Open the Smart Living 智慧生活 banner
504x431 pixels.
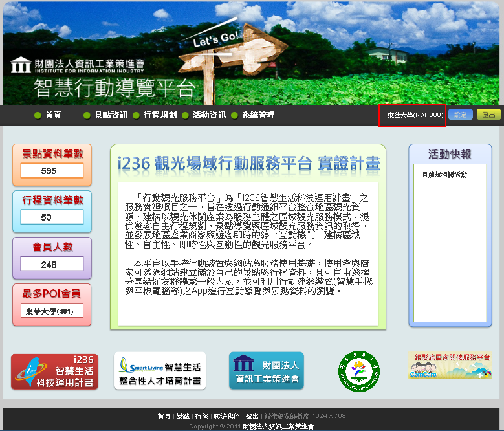pyautogui.click(x=160, y=371)
